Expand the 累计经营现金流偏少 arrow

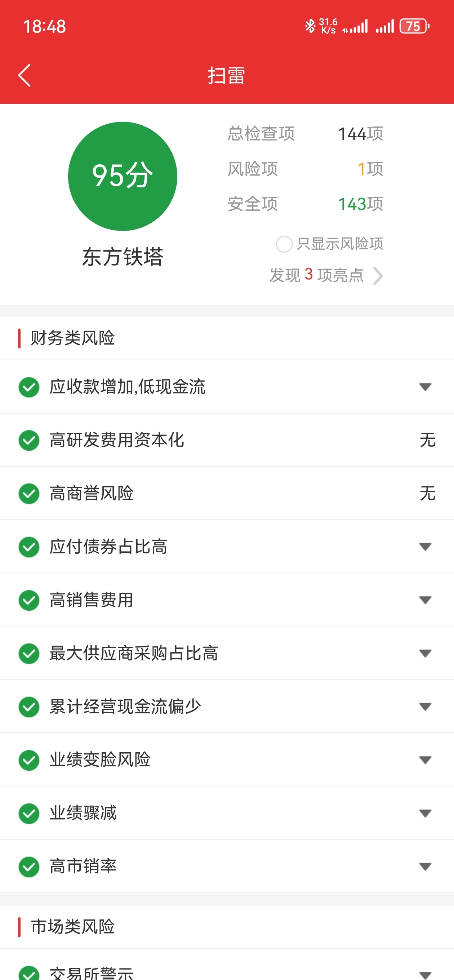pyautogui.click(x=425, y=707)
